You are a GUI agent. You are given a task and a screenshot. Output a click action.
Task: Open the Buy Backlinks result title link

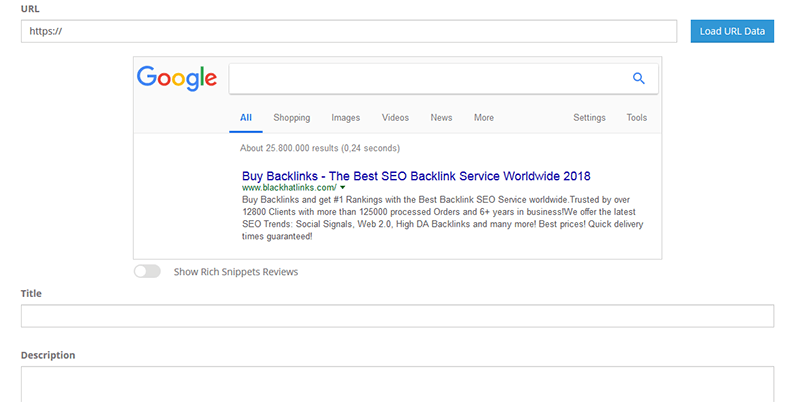(416, 176)
